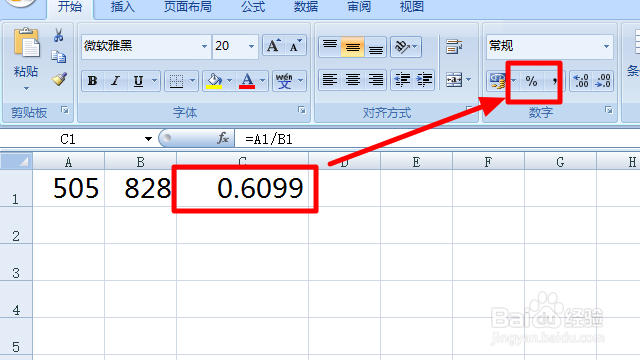Open font name dropdown 微软雅黑
Screen dimensions: 640x360
(204, 46)
